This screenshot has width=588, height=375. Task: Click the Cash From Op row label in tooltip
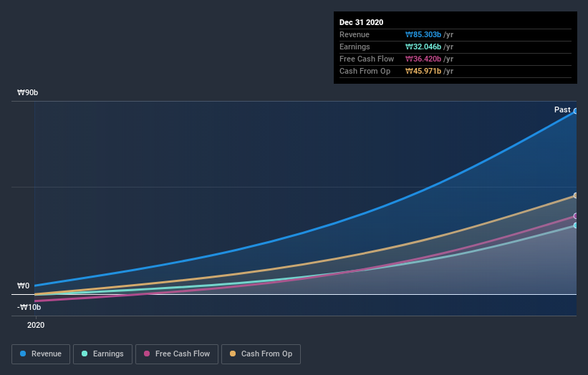365,71
